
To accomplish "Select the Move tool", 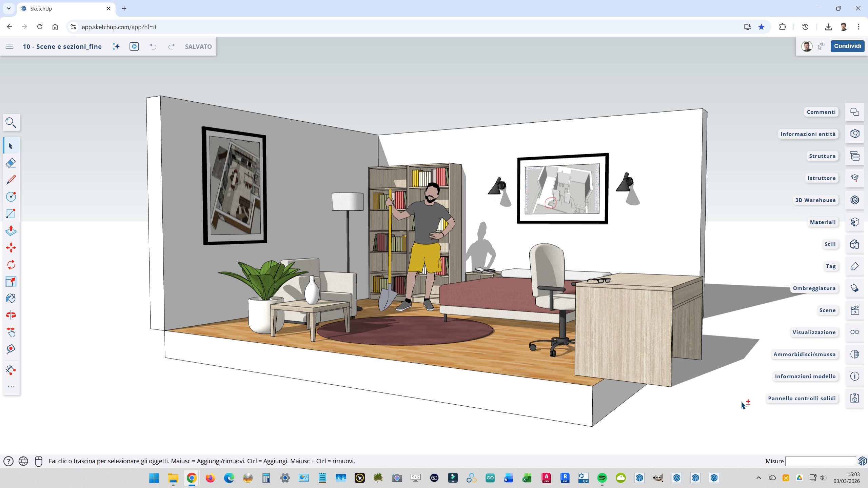I will tap(11, 248).
